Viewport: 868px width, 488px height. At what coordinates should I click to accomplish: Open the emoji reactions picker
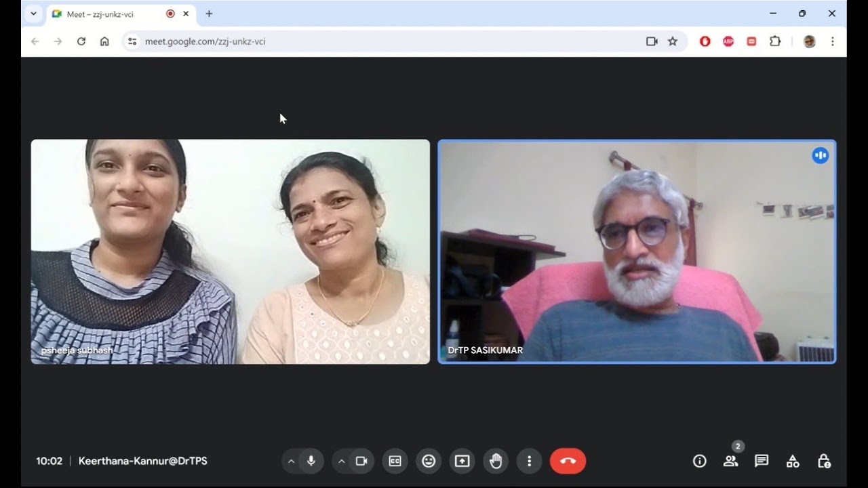(x=429, y=461)
